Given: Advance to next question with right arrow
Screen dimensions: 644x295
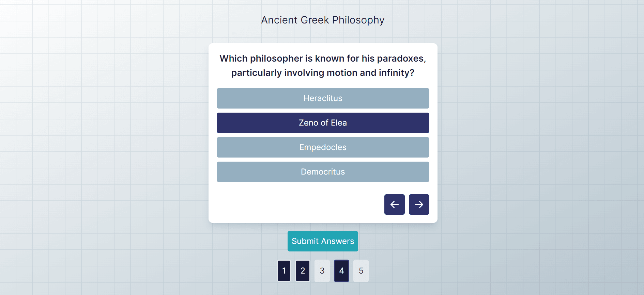Looking at the screenshot, I should click(419, 204).
